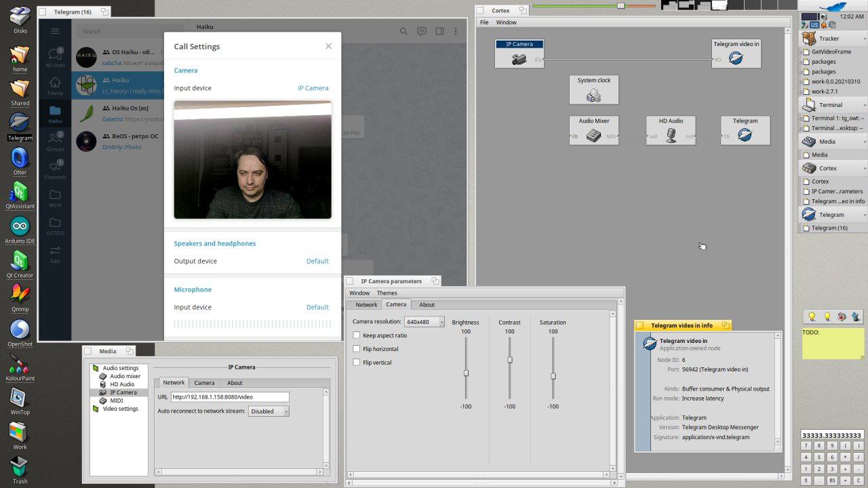Click the search icon in Telegram chat header
This screenshot has height=488, width=868.
[403, 31]
